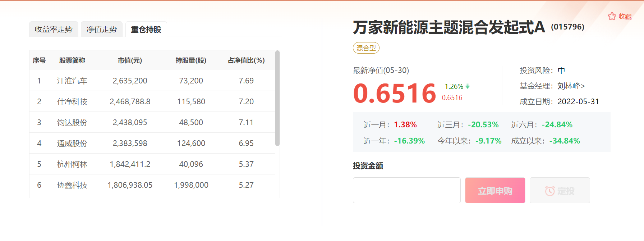Select stock 江淮汽车 in holdings table
The width and height of the screenshot is (644, 241).
pyautogui.click(x=72, y=81)
